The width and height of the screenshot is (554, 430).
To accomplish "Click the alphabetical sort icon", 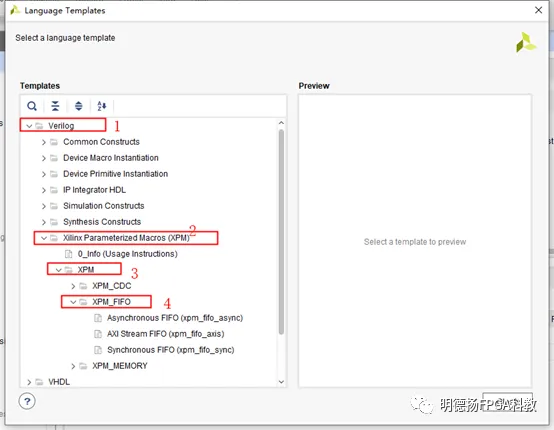I will tap(102, 106).
